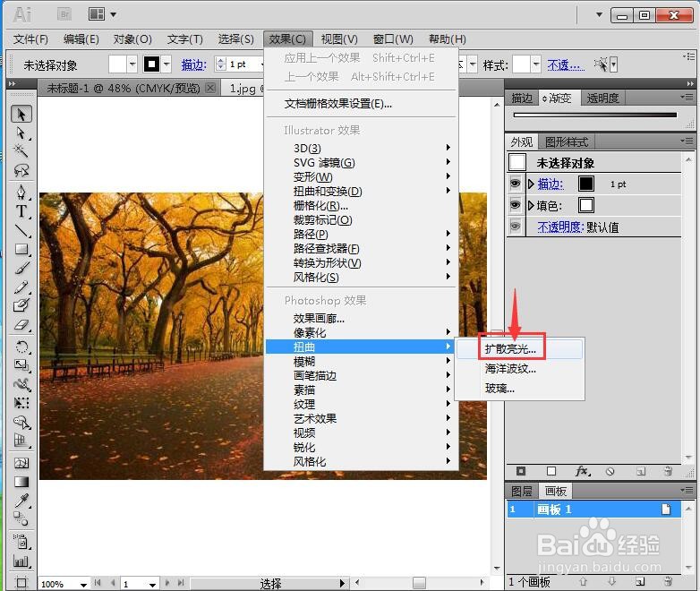Open the stroke color dropdown in control bar
Viewport: 700px width, 591px height.
pos(166,64)
